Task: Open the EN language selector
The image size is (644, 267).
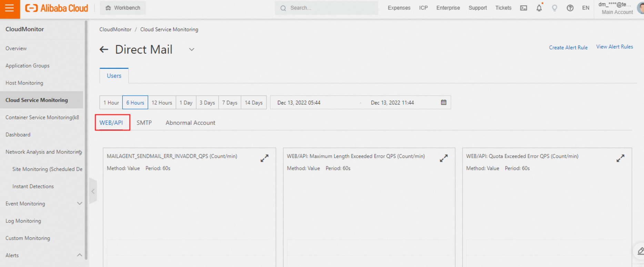Action: pos(586,8)
